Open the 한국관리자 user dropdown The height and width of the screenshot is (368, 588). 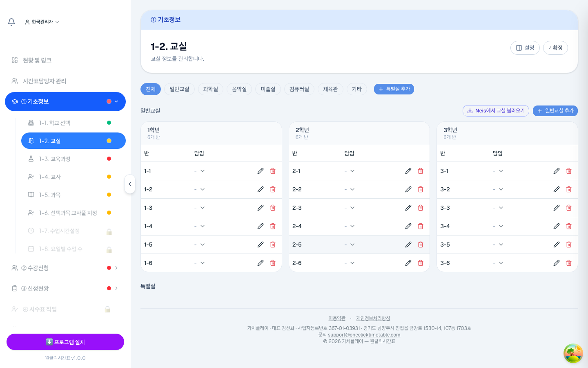[x=42, y=22]
